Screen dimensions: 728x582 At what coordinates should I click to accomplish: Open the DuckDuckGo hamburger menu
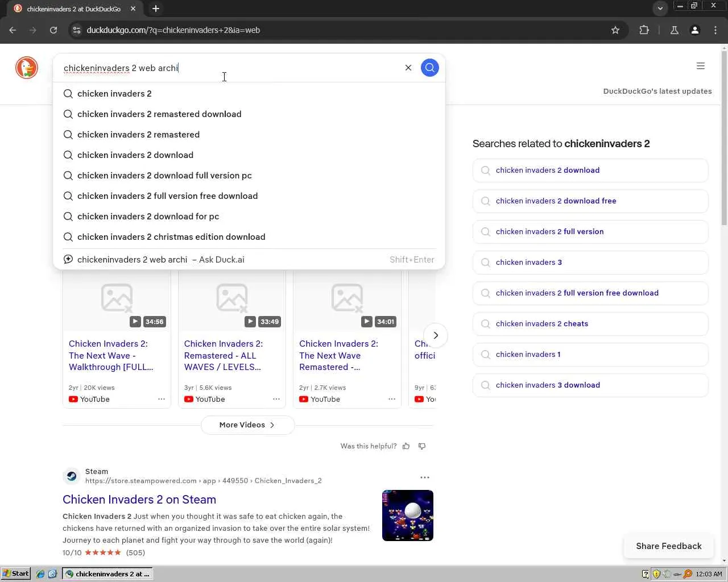point(701,66)
